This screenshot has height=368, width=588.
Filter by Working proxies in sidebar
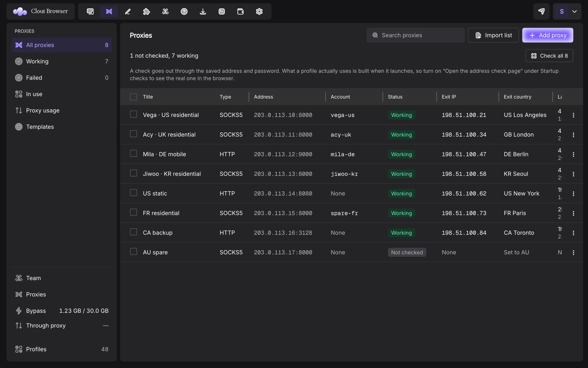[62, 61]
